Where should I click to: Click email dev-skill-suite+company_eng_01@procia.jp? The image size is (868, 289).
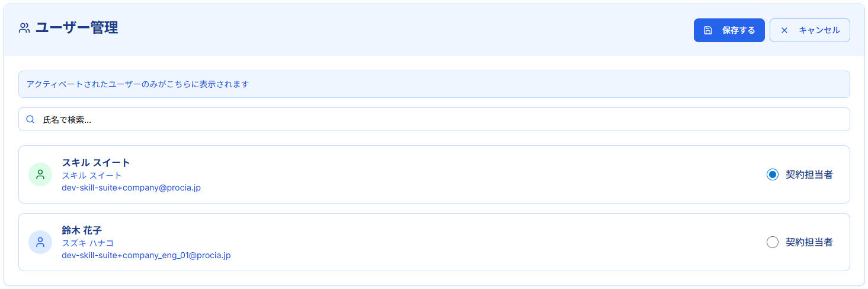[x=146, y=255]
